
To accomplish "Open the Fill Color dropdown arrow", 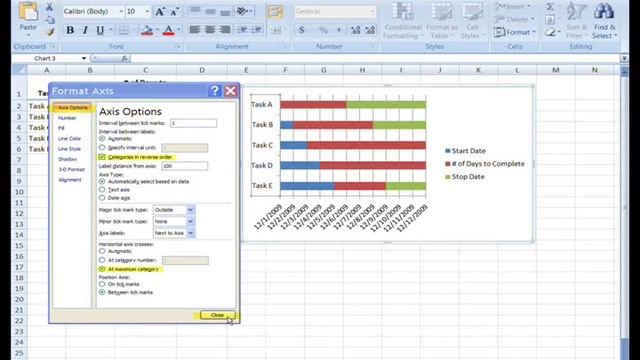I will click(157, 30).
